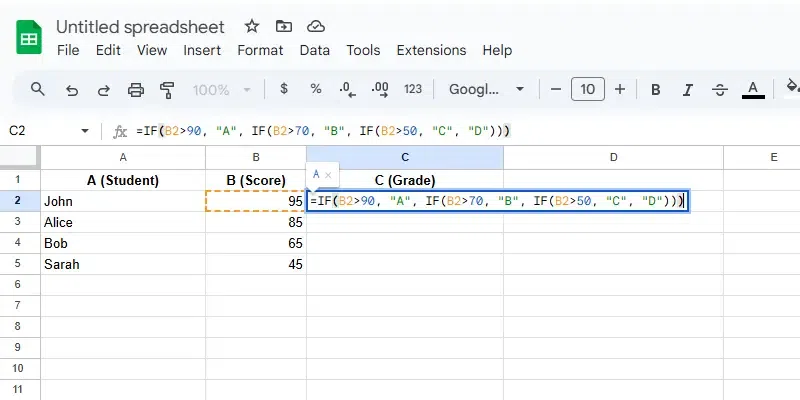Open the font family dropdown
The image size is (800, 400).
point(486,89)
